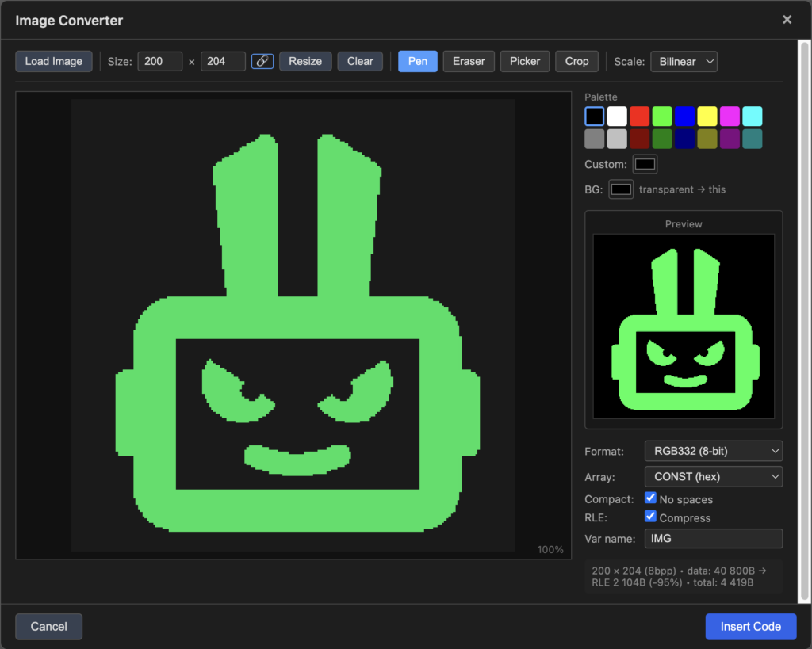Click the BG background color swatch

coord(621,189)
